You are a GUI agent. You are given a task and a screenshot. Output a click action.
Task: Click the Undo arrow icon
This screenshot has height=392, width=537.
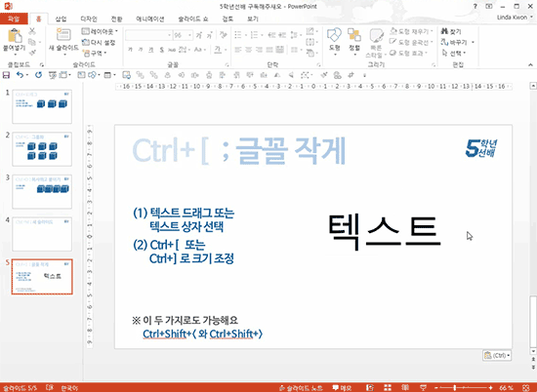pyautogui.click(x=20, y=75)
